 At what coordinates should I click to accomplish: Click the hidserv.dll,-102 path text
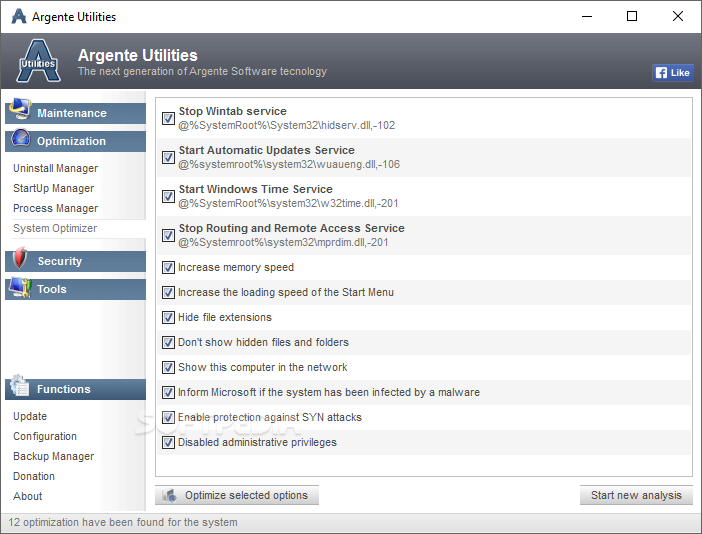tap(287, 125)
